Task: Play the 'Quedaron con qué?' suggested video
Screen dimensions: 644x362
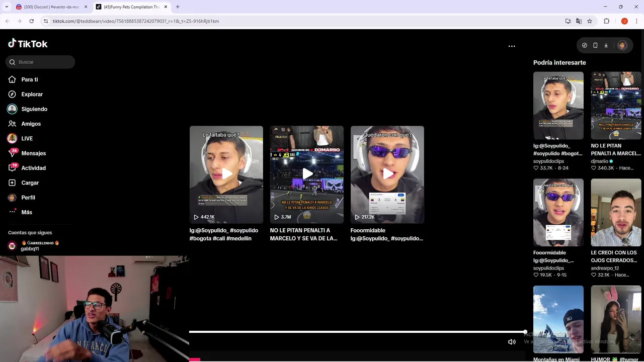Action: click(387, 174)
